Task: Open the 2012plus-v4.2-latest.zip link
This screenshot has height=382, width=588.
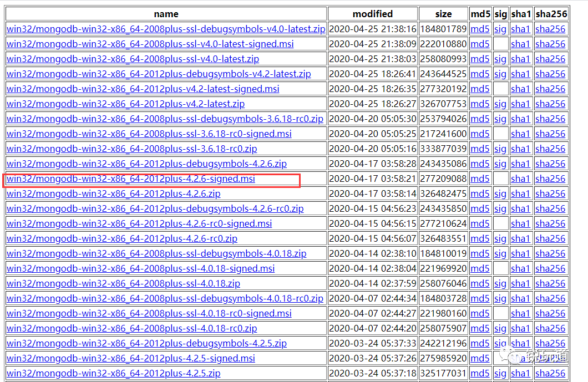Action: point(125,104)
